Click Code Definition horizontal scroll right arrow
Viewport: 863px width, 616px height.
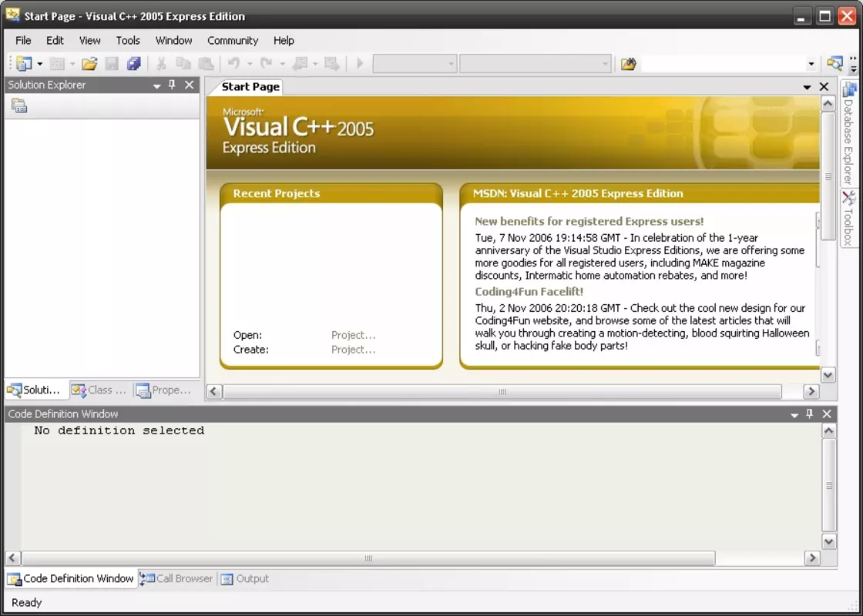(812, 558)
